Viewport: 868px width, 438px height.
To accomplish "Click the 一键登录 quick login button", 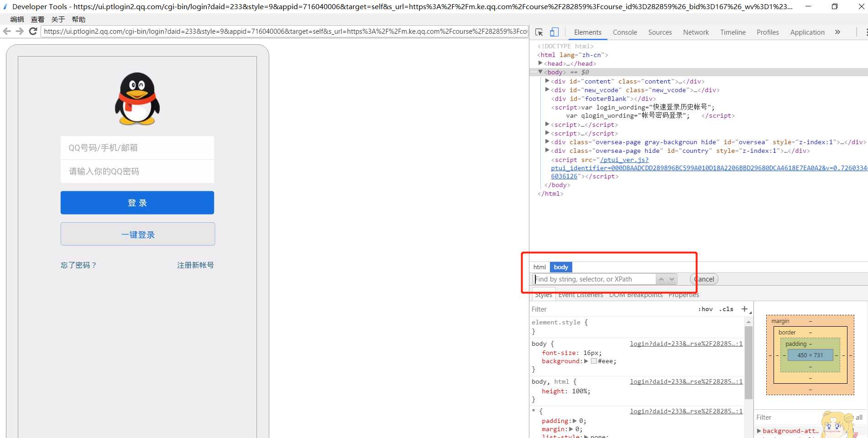I will (x=138, y=234).
